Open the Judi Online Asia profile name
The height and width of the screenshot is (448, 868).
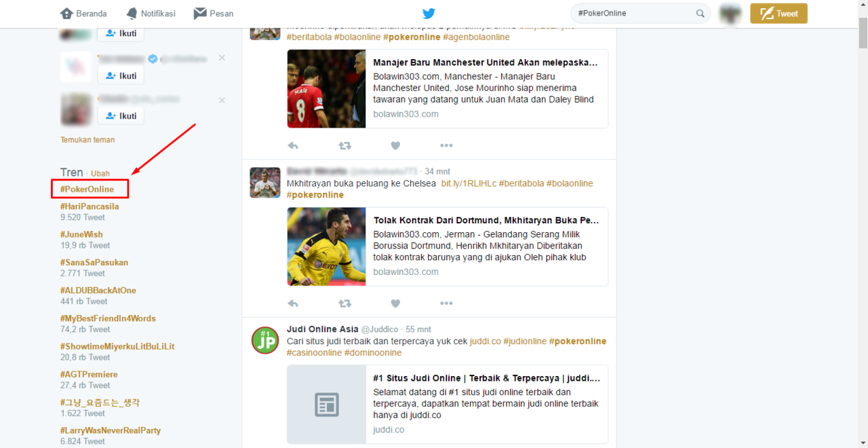[322, 329]
